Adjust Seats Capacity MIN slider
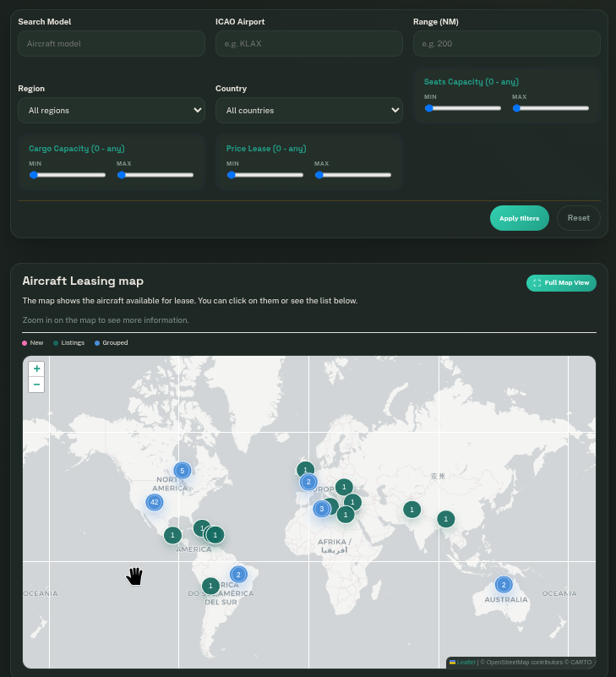The height and width of the screenshot is (677, 616). [x=463, y=108]
